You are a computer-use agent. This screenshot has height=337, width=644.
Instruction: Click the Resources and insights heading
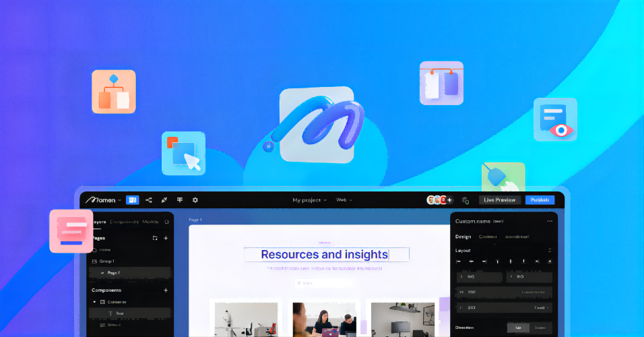click(x=325, y=255)
